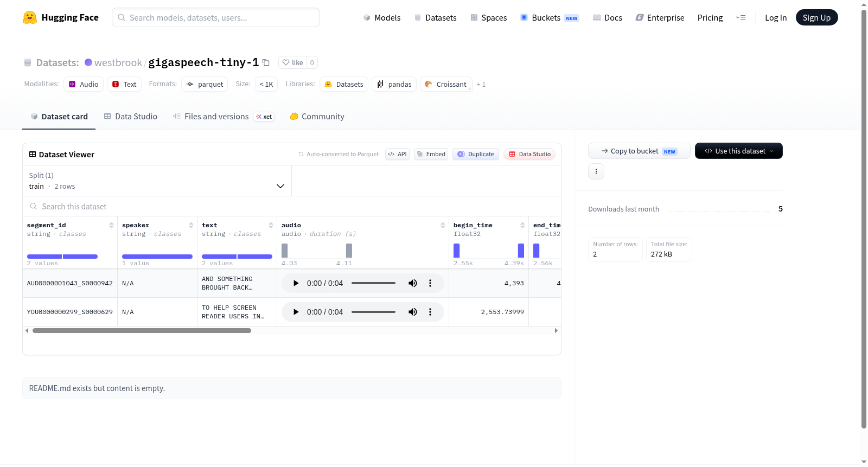The image size is (868, 467).
Task: Select the Croissant library tag
Action: click(446, 84)
